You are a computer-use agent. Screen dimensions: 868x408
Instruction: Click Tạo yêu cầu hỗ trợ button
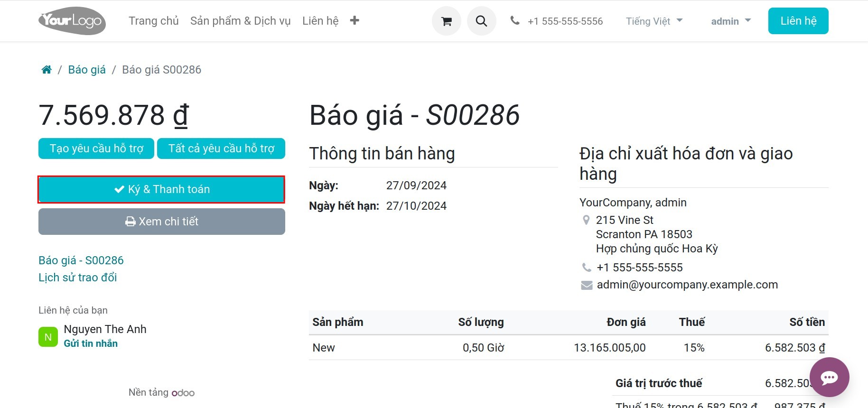click(96, 148)
